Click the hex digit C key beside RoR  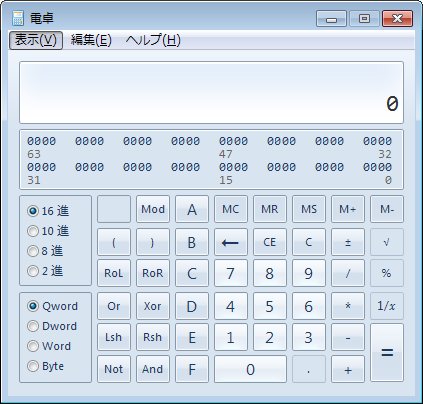pyautogui.click(x=192, y=273)
